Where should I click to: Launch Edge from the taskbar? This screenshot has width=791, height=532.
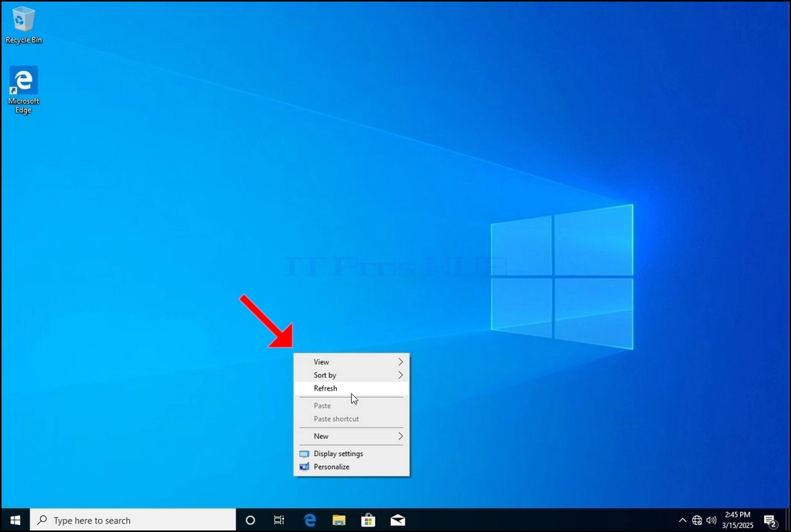tap(309, 520)
